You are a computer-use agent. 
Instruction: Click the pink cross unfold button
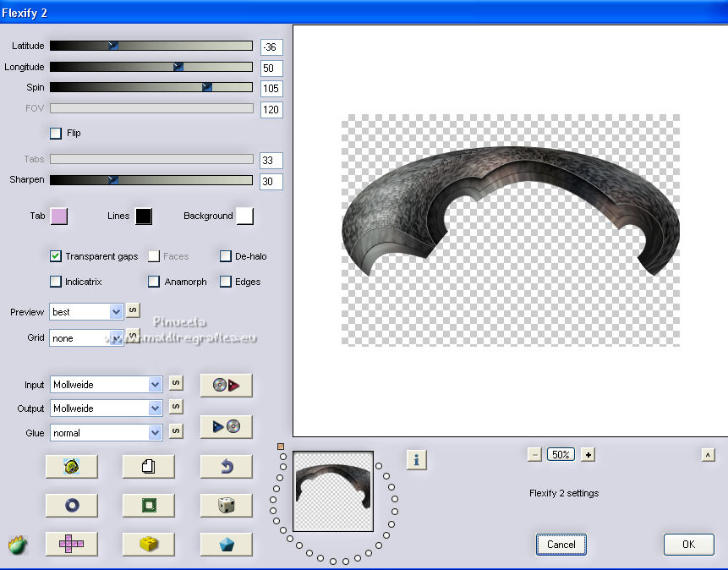72,544
